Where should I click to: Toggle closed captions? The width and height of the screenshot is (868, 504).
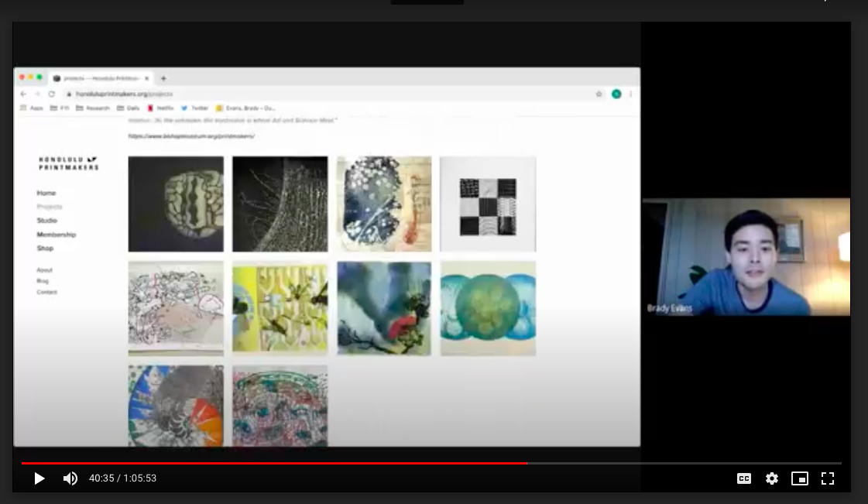pyautogui.click(x=744, y=478)
